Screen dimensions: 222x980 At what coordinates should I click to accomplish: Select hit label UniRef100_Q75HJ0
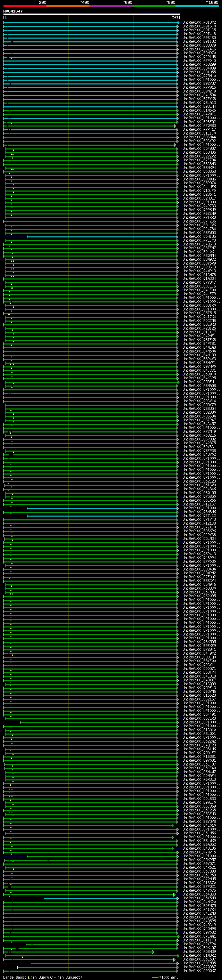[x=199, y=76]
